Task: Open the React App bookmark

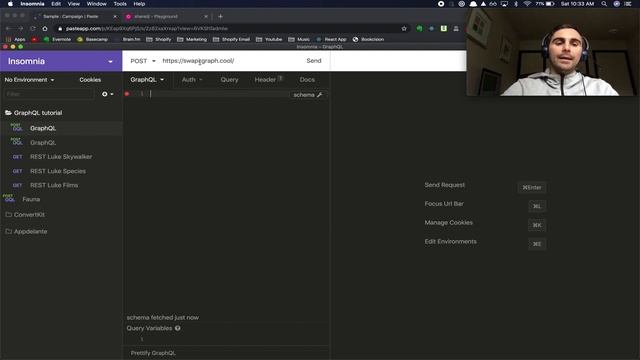Action: coord(331,39)
